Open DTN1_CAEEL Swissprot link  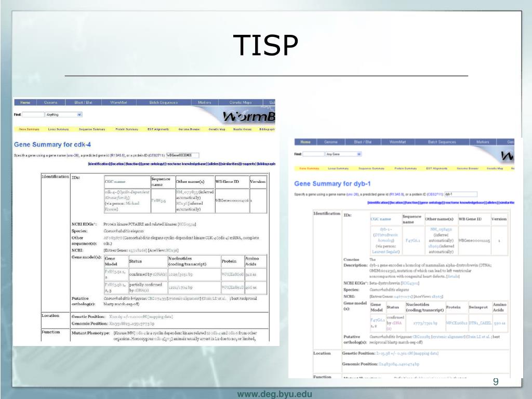pyautogui.click(x=480, y=323)
